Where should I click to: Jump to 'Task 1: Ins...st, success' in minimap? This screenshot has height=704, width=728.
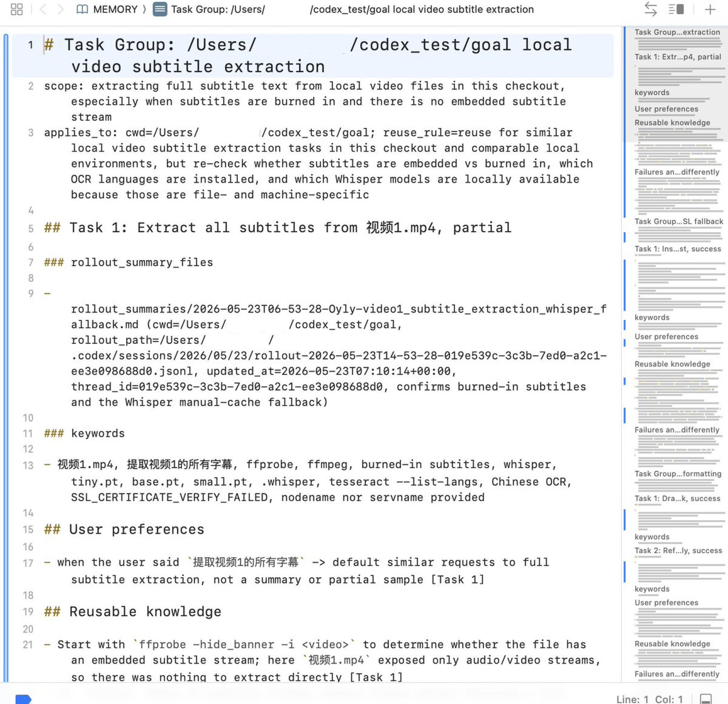click(x=678, y=249)
